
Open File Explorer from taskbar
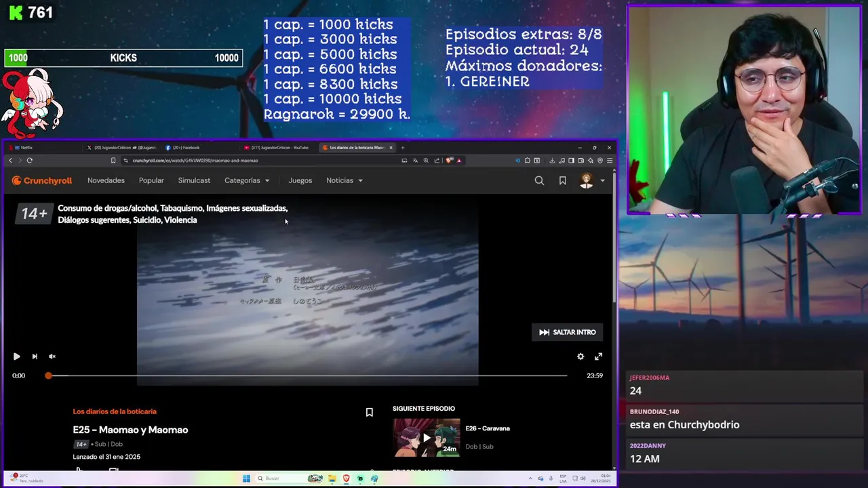pos(332,479)
